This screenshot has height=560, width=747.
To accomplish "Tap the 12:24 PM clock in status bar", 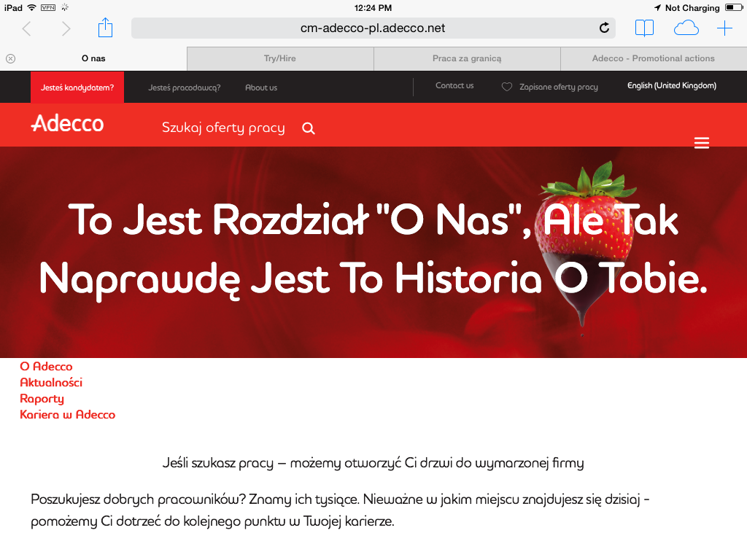I will click(x=373, y=7).
